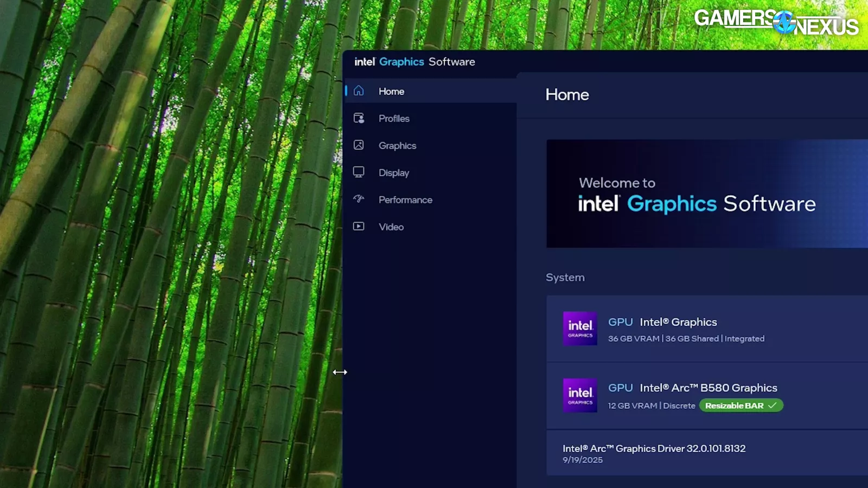The image size is (868, 488).
Task: Select the Display monitor icon
Action: pyautogui.click(x=359, y=172)
